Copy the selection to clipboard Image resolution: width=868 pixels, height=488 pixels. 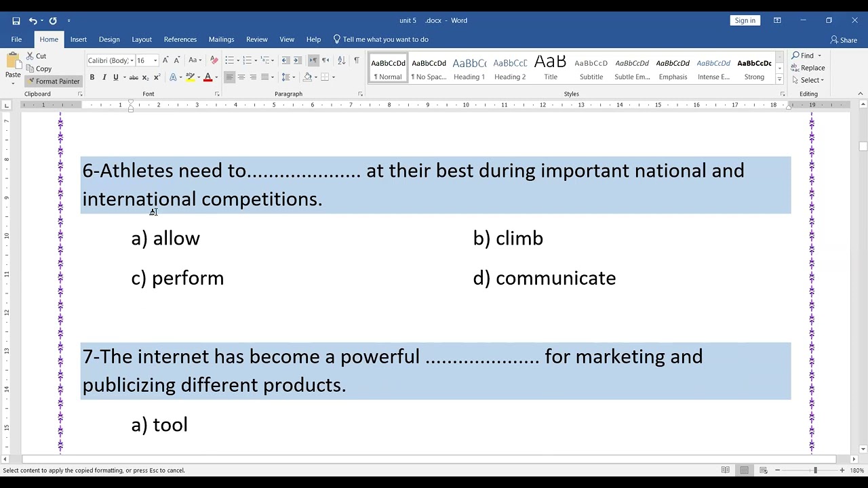coord(39,68)
